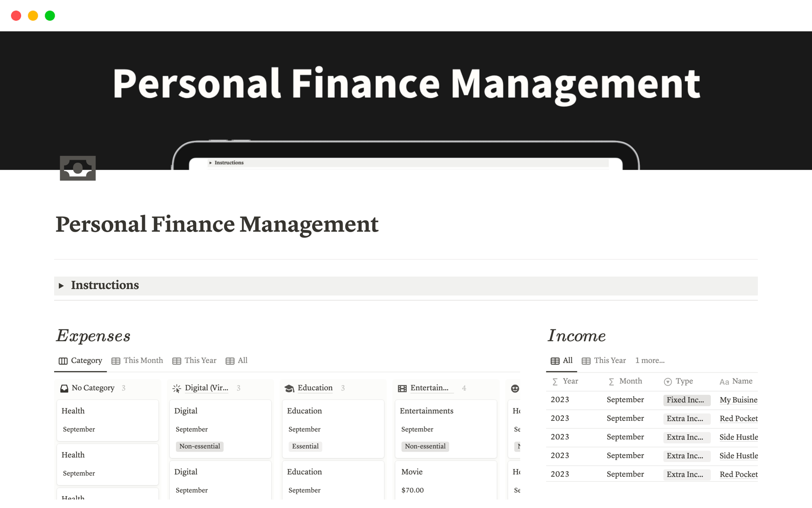This screenshot has height=508, width=812.
Task: Click the Digital (Virtual) category icon
Action: [x=176, y=387]
